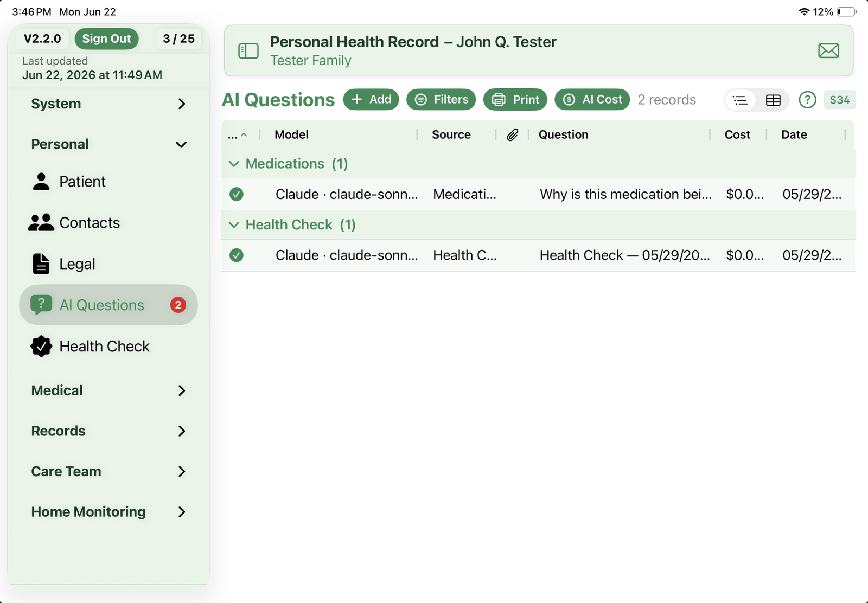Image resolution: width=868 pixels, height=603 pixels.
Task: Add a new AI question
Action: pos(371,99)
